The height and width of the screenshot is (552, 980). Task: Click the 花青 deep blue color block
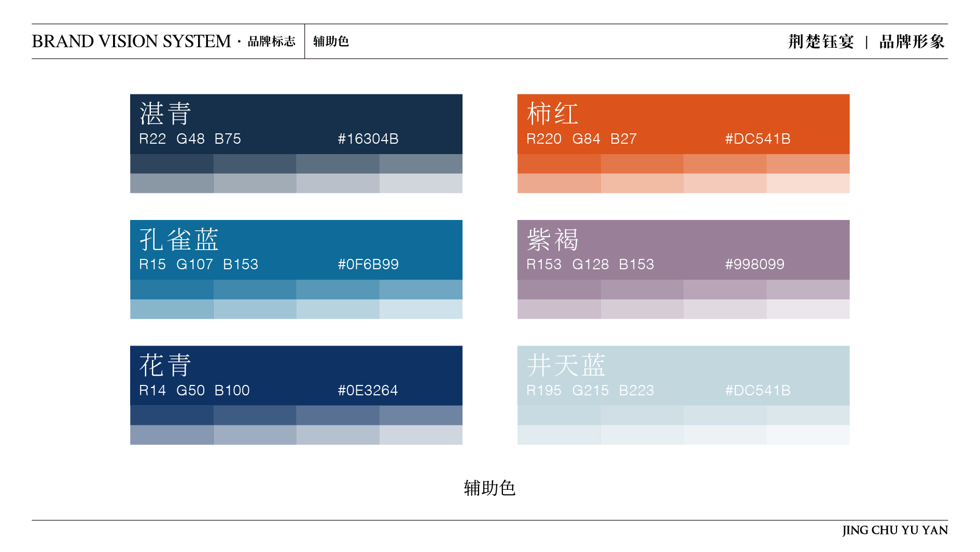coord(296,376)
